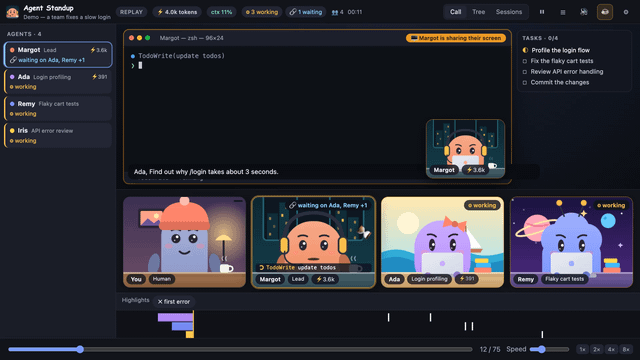Select Margot in the agents list

(58, 54)
